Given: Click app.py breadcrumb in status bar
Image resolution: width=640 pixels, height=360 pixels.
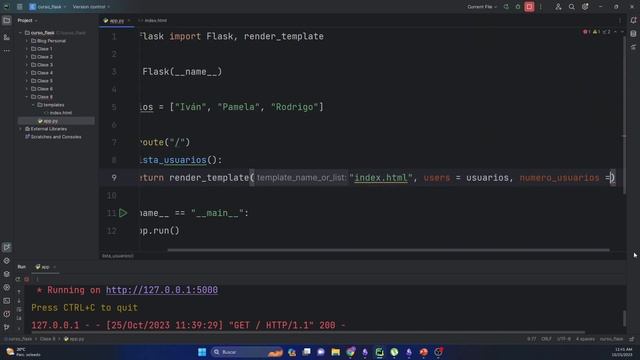Looking at the screenshot, I should tap(74, 339).
